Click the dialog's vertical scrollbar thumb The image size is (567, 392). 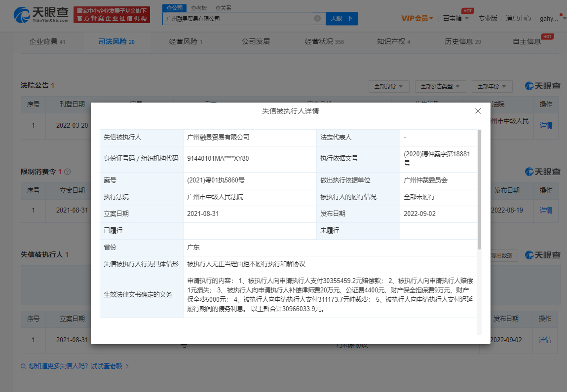pos(480,190)
